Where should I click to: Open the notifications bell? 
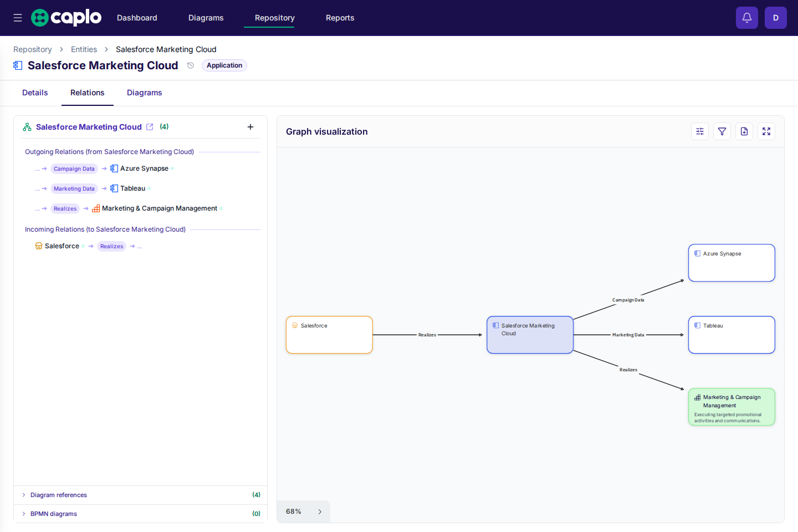coord(747,18)
